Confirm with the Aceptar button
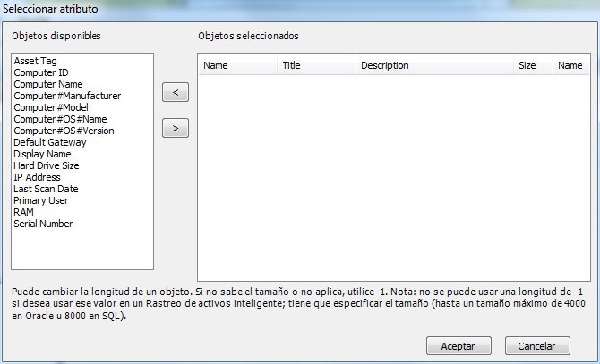The width and height of the screenshot is (600, 364). click(459, 346)
